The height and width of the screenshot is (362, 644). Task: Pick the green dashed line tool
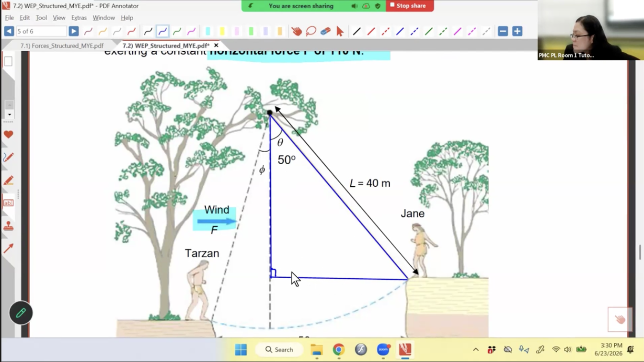(443, 31)
